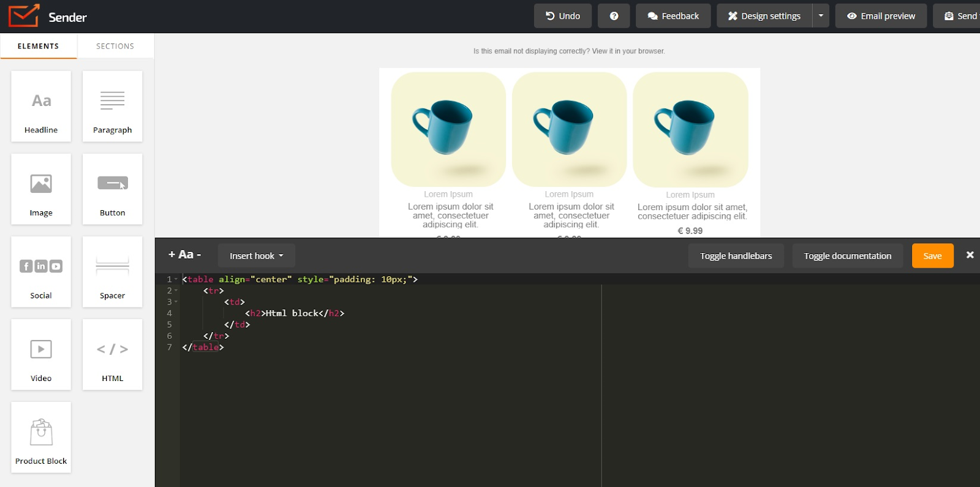This screenshot has height=487, width=980.
Task: Collapse the code fold on line 2
Action: 176,291
